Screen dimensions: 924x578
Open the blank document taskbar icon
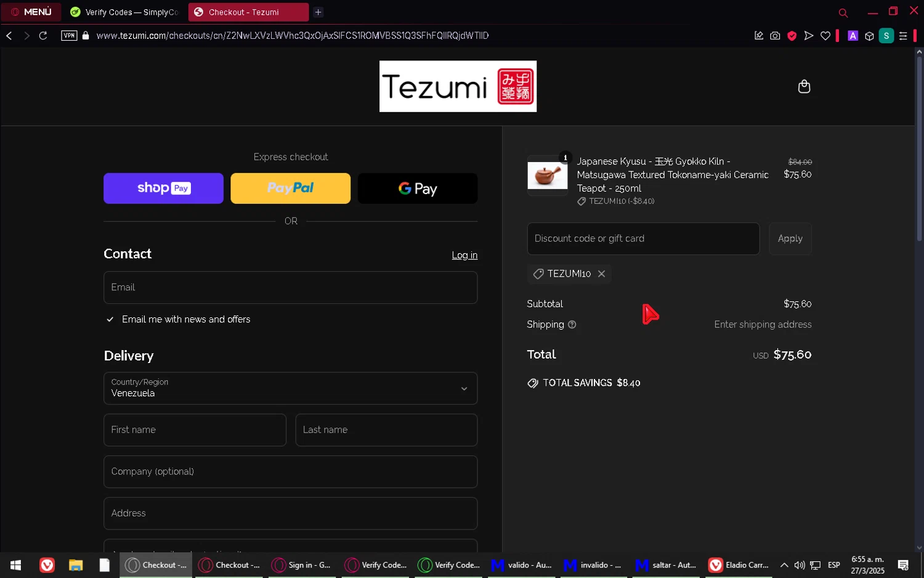click(x=104, y=565)
